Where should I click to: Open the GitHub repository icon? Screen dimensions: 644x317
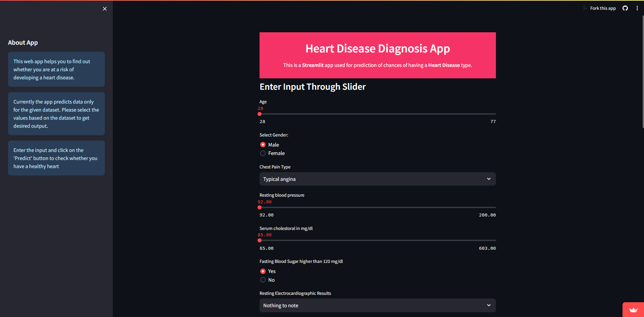point(625,8)
